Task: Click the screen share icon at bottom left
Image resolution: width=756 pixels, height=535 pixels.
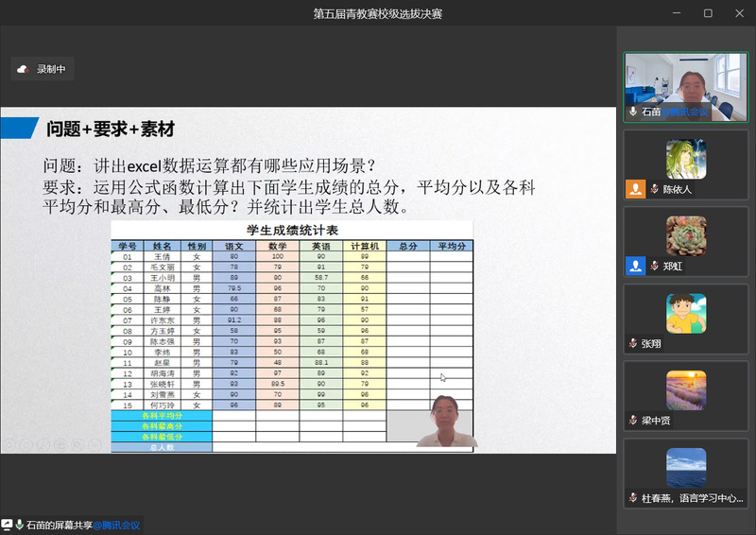Action: click(x=7, y=525)
